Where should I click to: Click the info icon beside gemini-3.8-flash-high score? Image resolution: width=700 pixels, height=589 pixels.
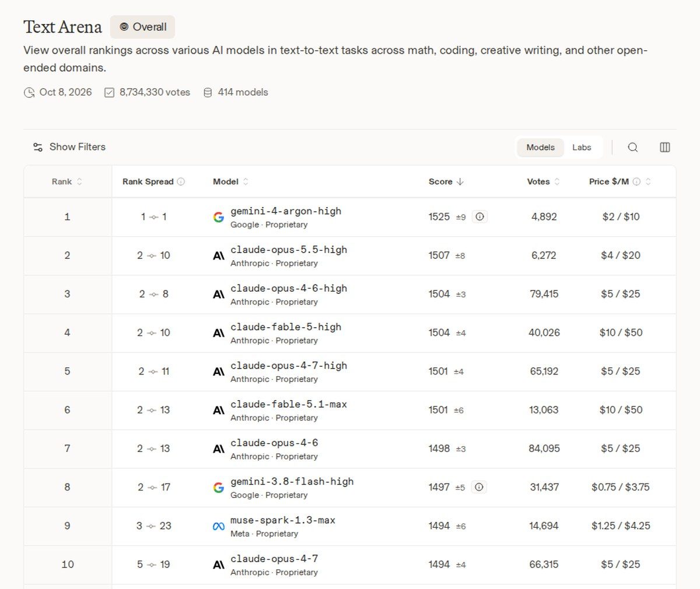pos(479,487)
